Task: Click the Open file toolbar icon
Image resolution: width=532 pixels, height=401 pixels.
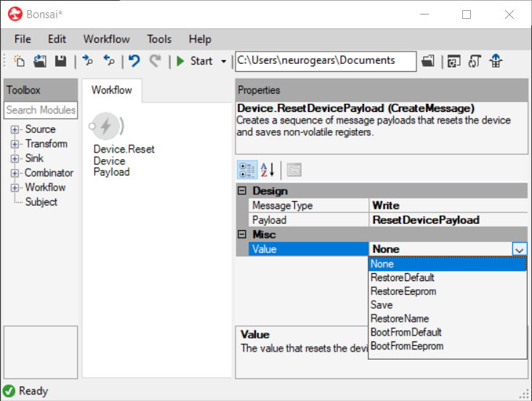Action: [x=40, y=61]
